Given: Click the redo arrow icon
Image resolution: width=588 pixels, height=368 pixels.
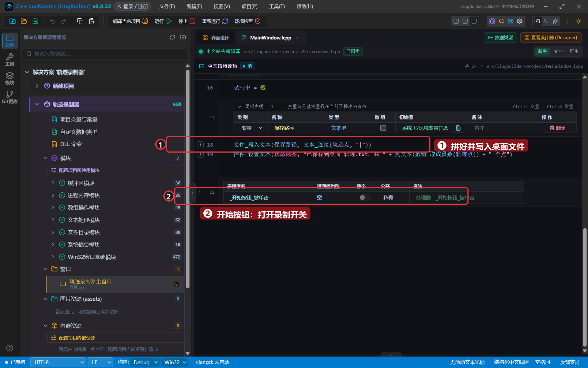Looking at the screenshot, I should pos(64,21).
